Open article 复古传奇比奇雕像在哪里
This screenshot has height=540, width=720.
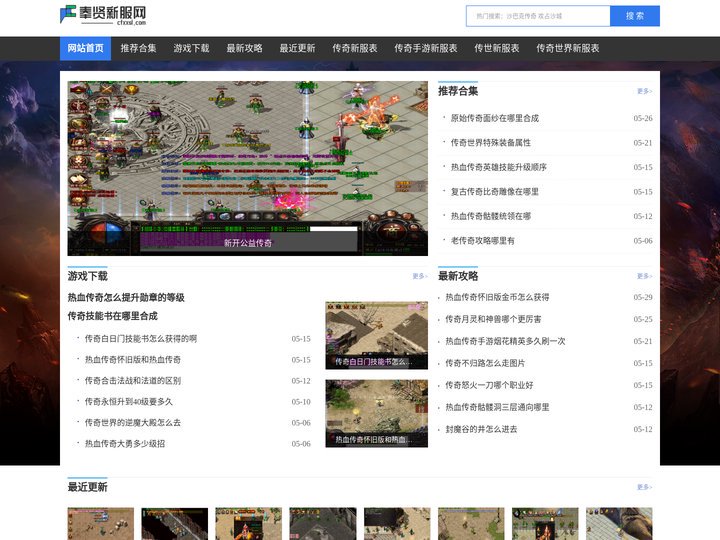pos(495,191)
